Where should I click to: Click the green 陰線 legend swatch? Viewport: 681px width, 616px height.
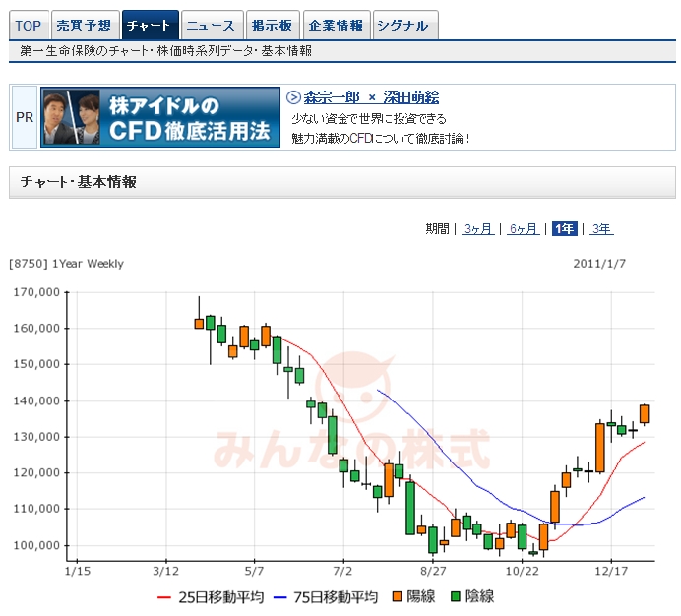click(x=456, y=596)
